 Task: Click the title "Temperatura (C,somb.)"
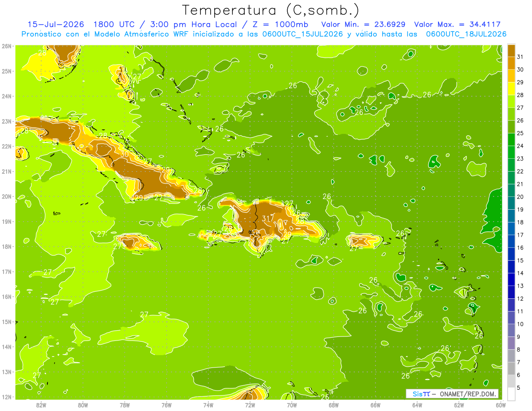click(271, 10)
